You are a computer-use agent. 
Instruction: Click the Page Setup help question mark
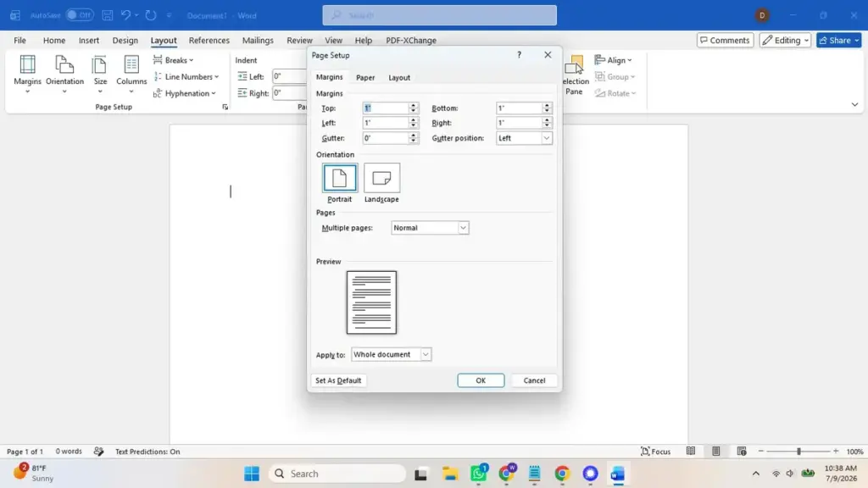tap(519, 55)
